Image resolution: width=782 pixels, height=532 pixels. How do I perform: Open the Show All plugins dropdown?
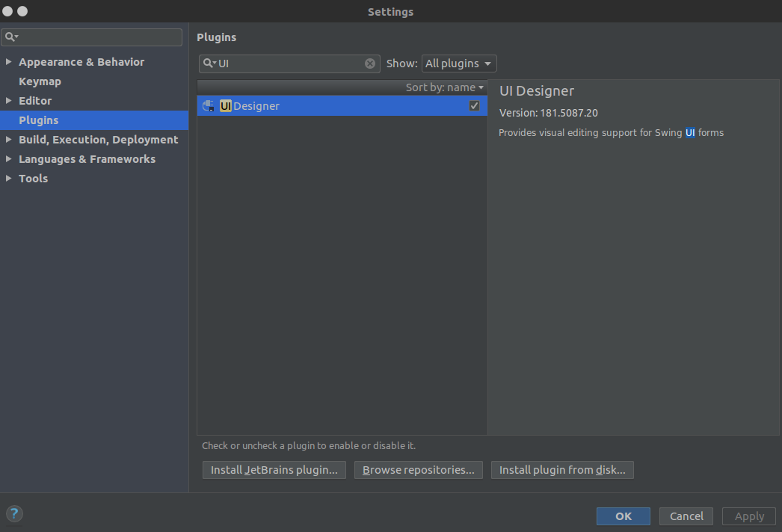tap(458, 64)
